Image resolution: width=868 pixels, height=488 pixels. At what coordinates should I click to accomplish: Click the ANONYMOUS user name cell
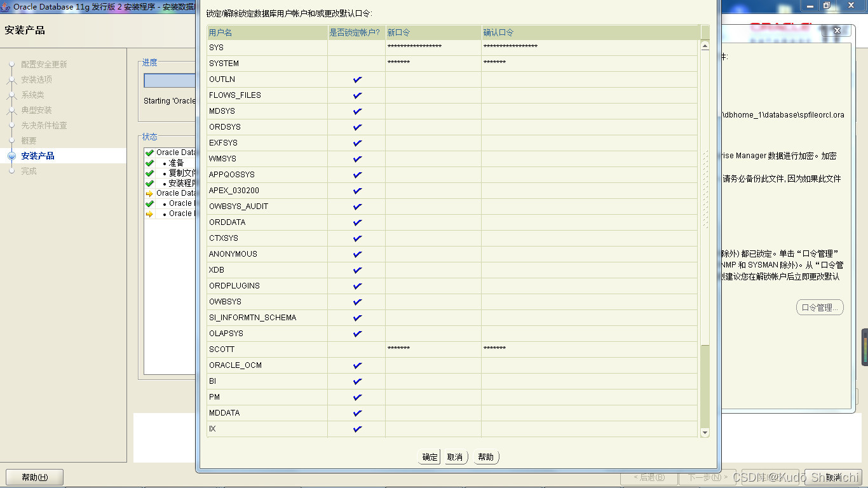pos(268,254)
